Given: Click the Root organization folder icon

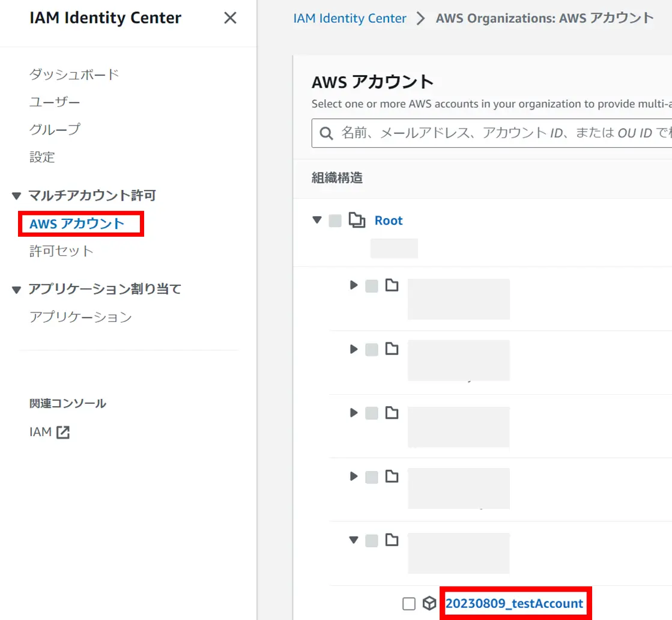Looking at the screenshot, I should point(357,220).
